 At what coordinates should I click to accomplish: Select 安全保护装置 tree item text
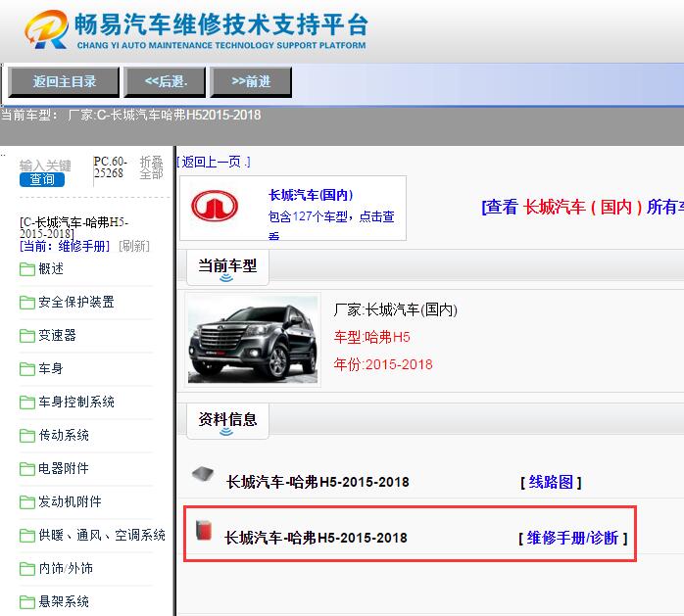click(x=76, y=302)
